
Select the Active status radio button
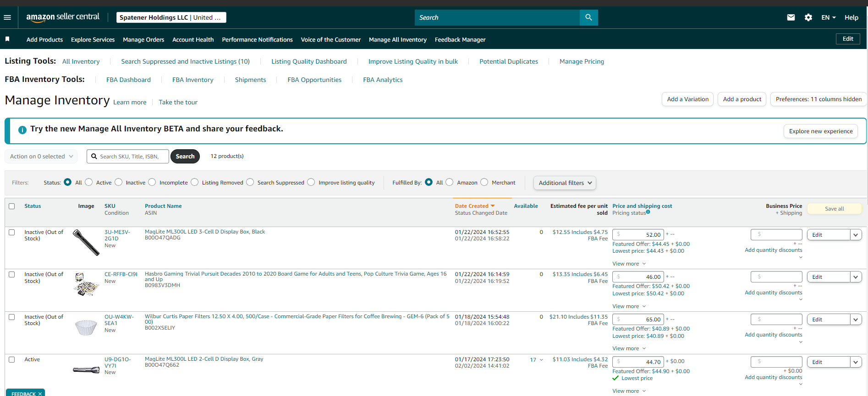pos(89,182)
